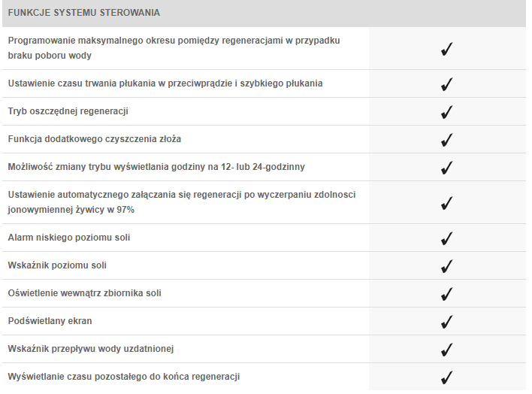Click checkmark for Ustawienie czasu trwania płukania

[x=447, y=84]
